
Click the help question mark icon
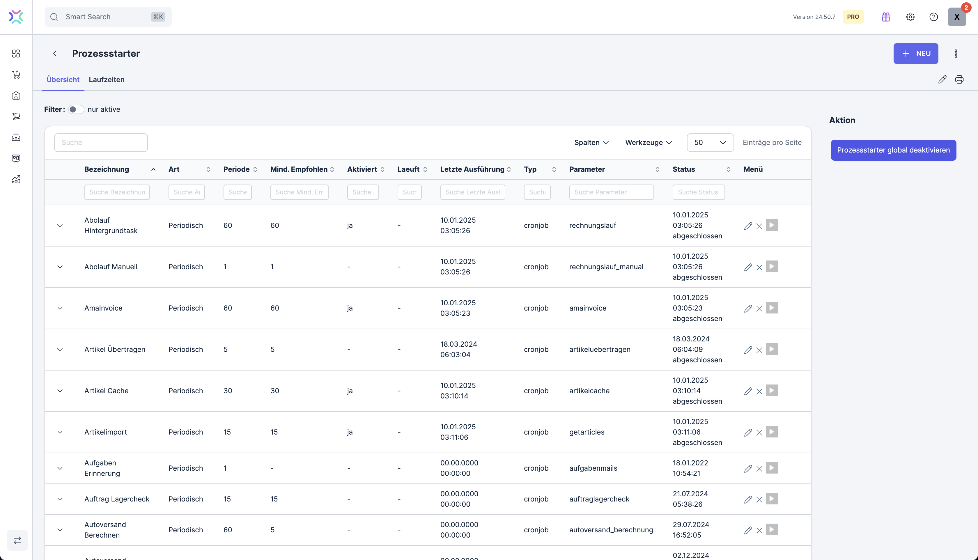click(933, 17)
